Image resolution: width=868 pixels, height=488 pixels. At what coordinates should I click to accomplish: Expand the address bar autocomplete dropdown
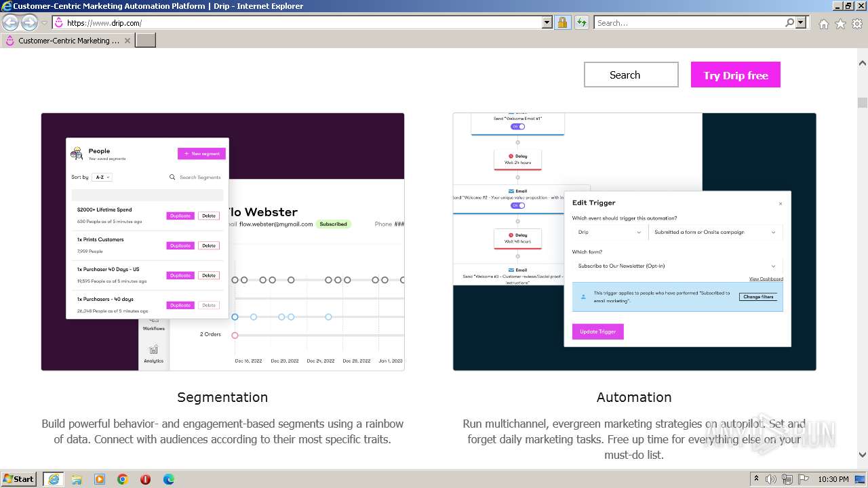pyautogui.click(x=547, y=23)
